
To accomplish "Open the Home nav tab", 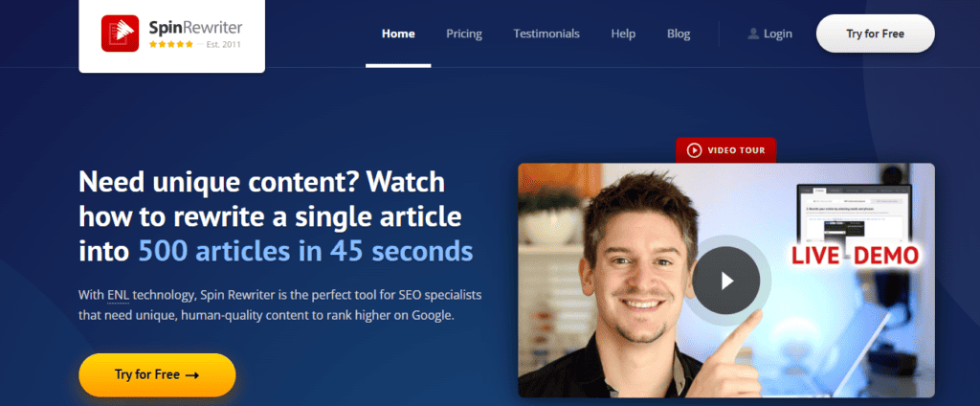I will click(x=398, y=34).
